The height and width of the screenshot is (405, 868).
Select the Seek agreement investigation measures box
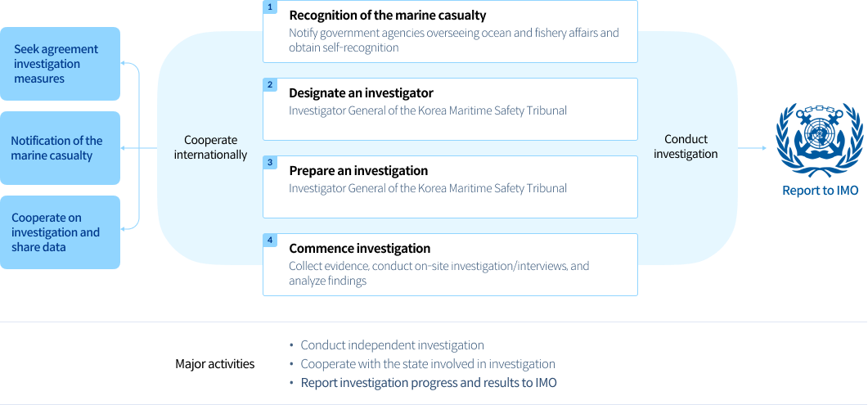coord(61,64)
